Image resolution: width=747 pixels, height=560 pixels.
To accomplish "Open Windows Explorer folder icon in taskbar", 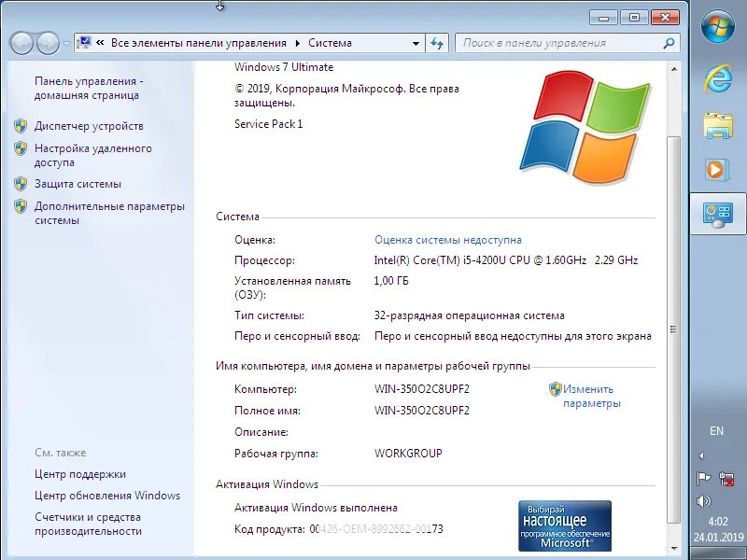I will pos(717,125).
